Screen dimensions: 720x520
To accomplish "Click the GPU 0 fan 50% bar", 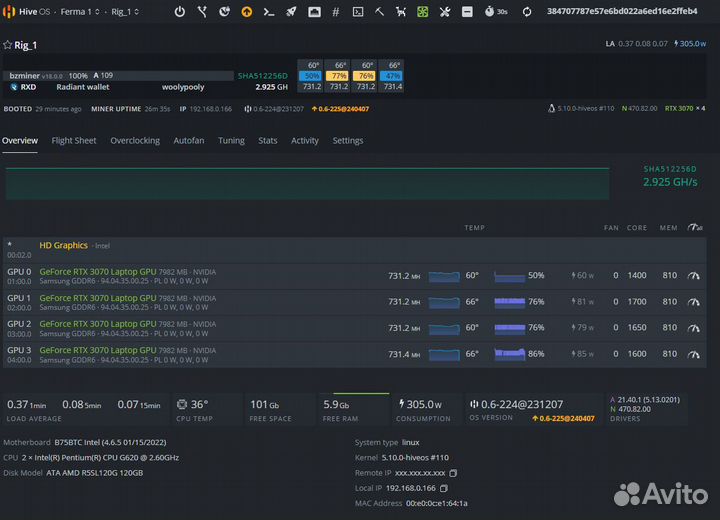I will click(509, 276).
